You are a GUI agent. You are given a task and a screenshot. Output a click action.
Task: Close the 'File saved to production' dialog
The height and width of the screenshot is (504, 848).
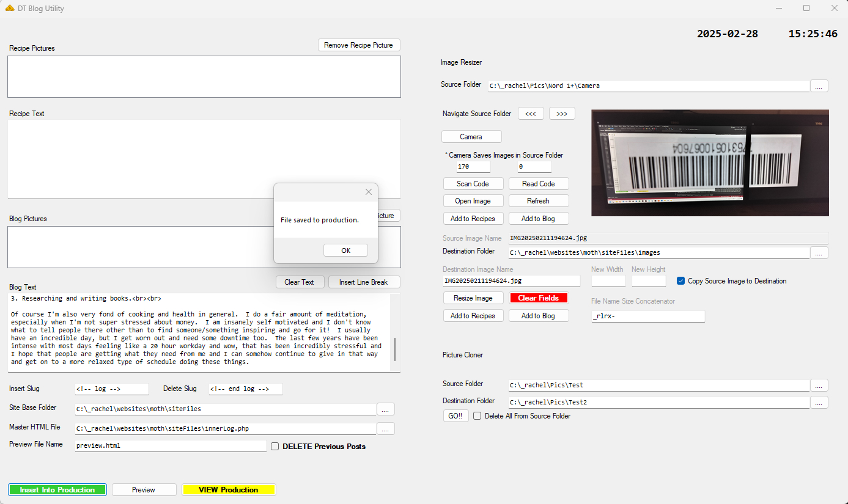tap(368, 192)
